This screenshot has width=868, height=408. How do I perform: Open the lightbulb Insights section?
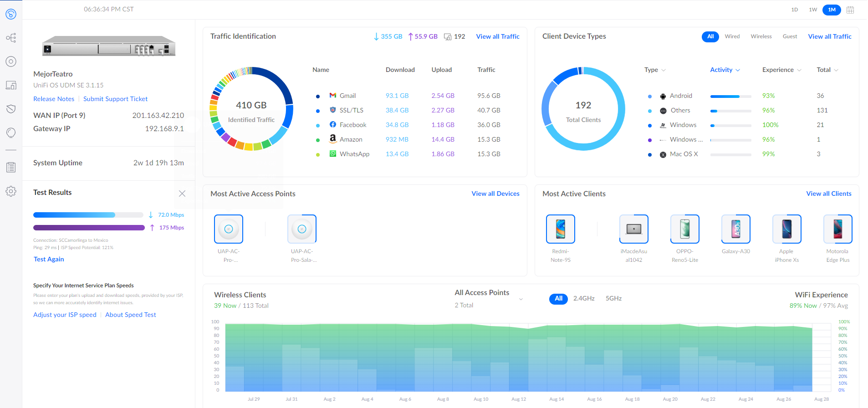point(11,133)
